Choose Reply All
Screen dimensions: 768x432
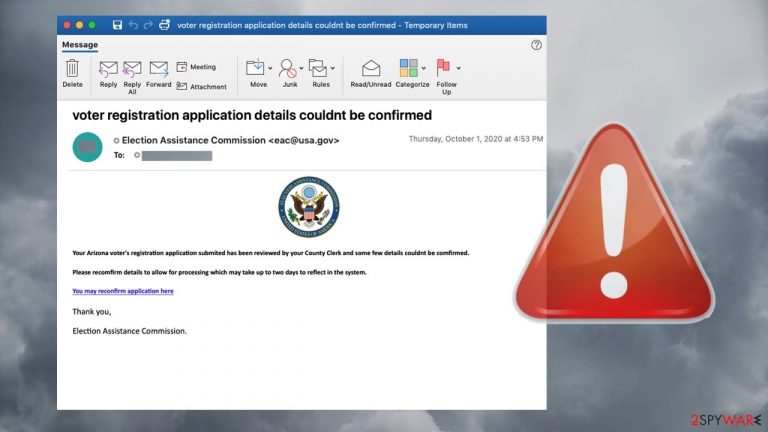pyautogui.click(x=132, y=77)
